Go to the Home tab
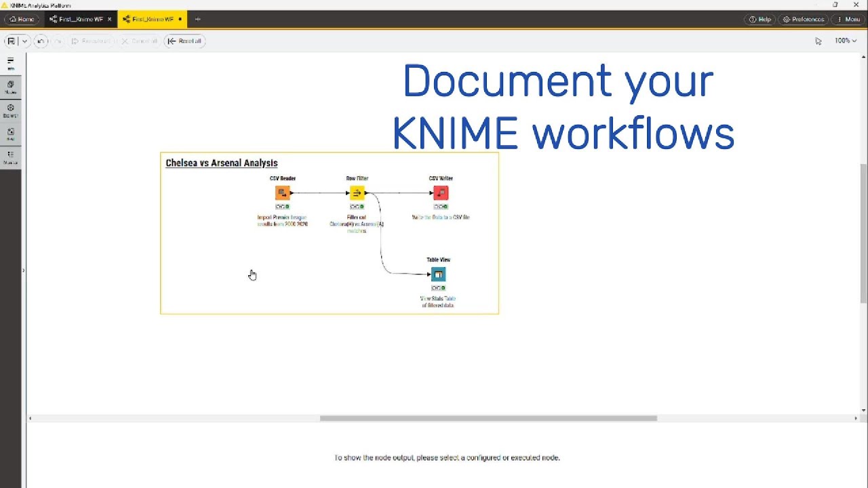868x488 pixels. pyautogui.click(x=22, y=19)
